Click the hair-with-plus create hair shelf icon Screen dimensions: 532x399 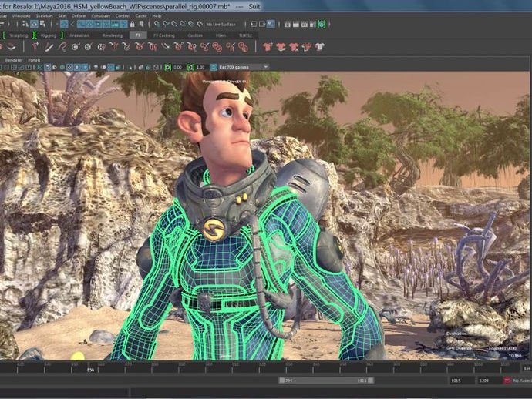coord(35,47)
